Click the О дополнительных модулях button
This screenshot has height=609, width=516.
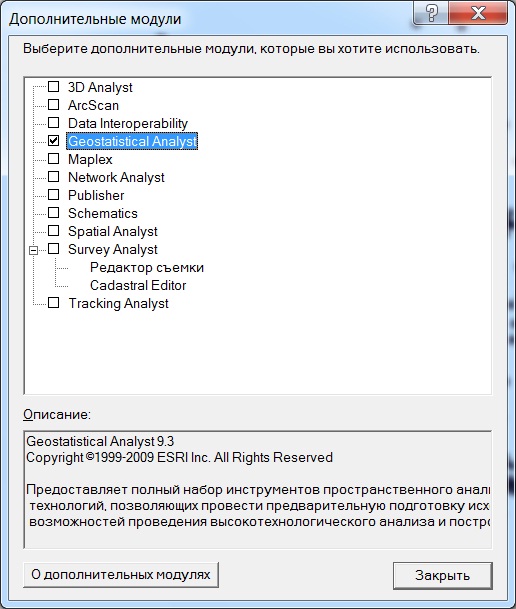[121, 574]
